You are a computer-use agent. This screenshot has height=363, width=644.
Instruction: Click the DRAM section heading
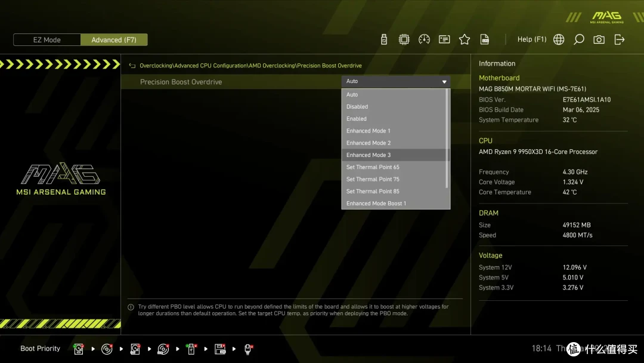pyautogui.click(x=488, y=213)
